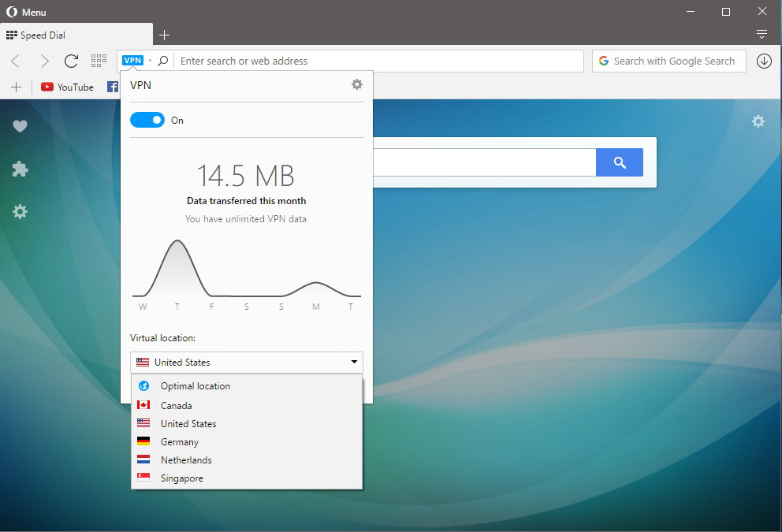
Task: Focus the Search with Google Search box
Action: click(x=668, y=61)
